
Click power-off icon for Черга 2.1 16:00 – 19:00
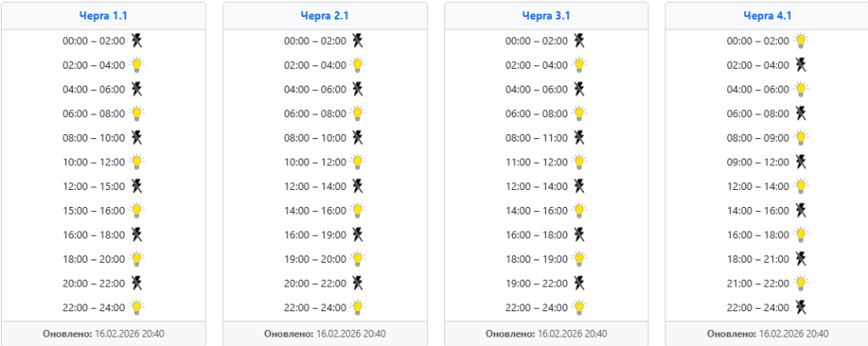[x=359, y=235]
